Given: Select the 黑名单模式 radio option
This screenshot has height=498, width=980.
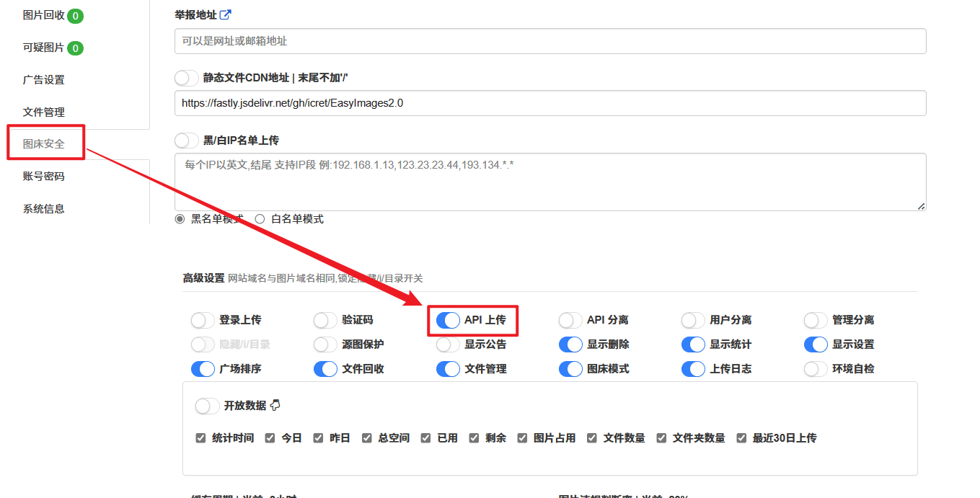Looking at the screenshot, I should click(x=180, y=219).
